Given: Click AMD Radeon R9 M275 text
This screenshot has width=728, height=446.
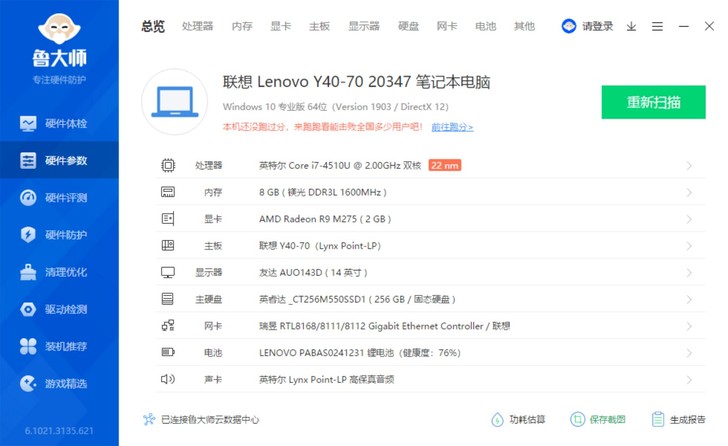Looking at the screenshot, I should coord(325,219).
